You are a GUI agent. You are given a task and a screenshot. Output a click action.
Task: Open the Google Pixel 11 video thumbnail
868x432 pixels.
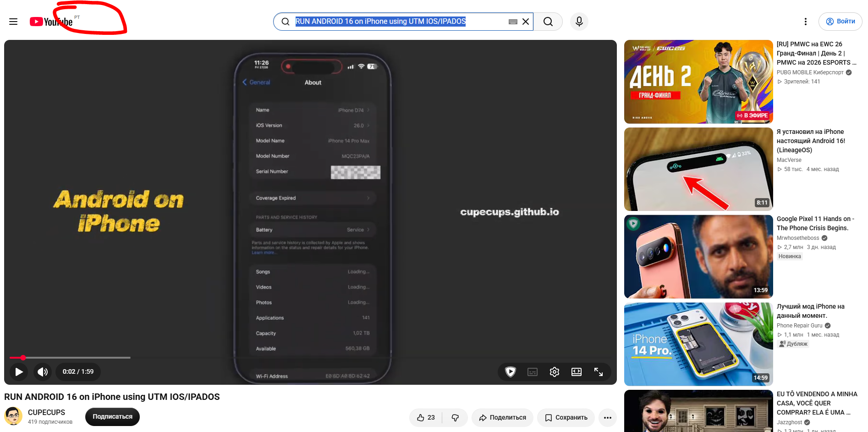698,257
